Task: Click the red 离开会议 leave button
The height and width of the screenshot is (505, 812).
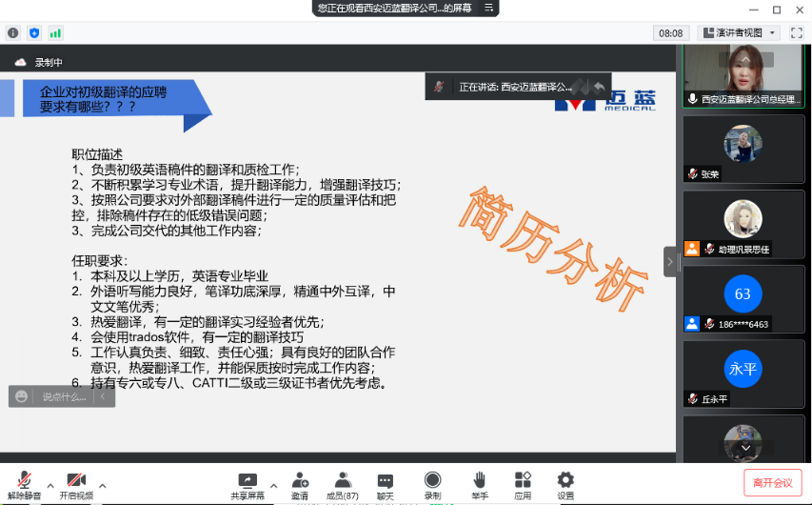Action: 772,482
